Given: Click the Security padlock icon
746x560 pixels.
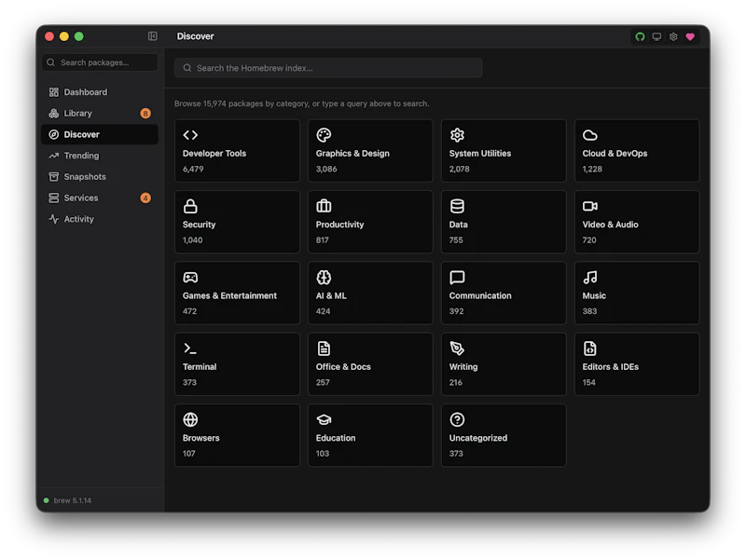Looking at the screenshot, I should [x=190, y=206].
